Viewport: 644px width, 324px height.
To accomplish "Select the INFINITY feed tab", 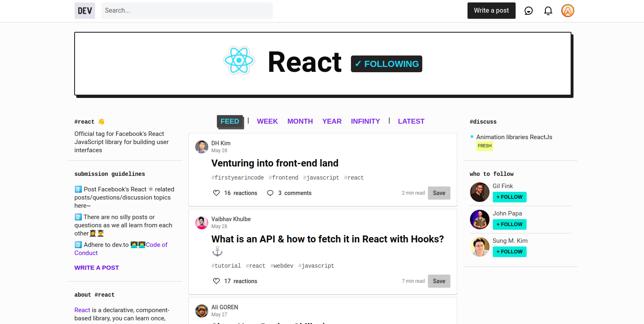I will (365, 121).
